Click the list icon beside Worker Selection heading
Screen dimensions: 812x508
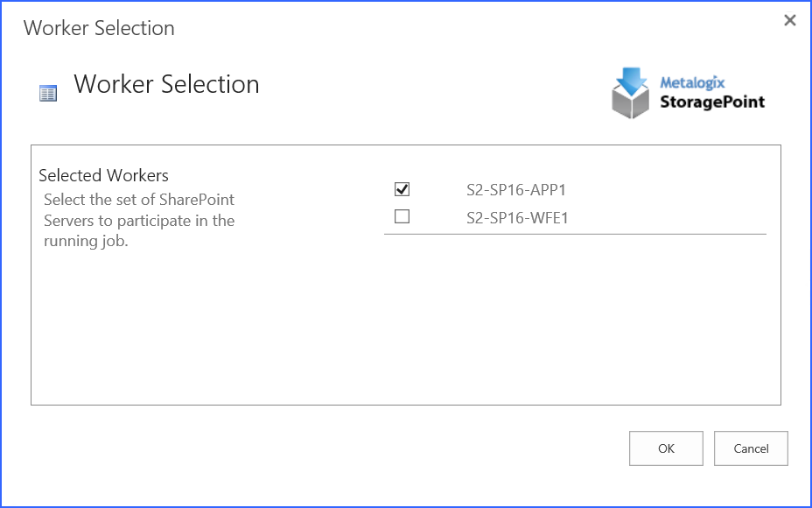(48, 93)
